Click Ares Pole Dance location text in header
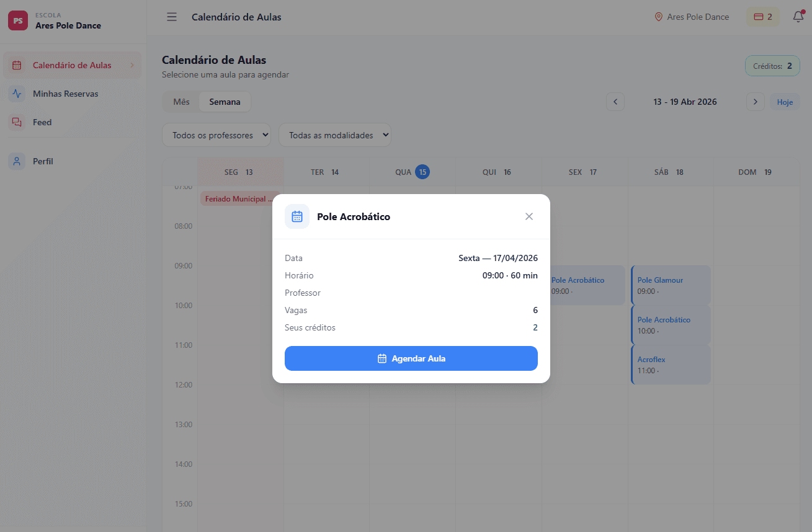 click(698, 17)
